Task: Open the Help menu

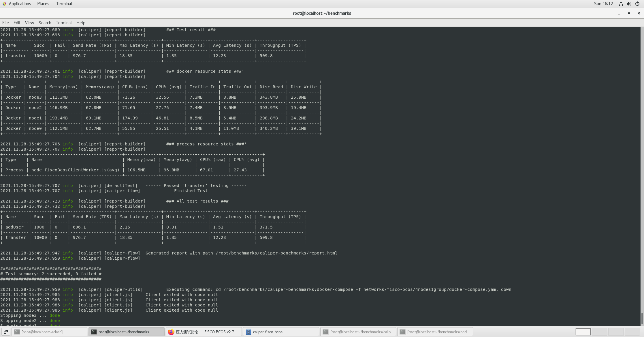Action: (81, 23)
